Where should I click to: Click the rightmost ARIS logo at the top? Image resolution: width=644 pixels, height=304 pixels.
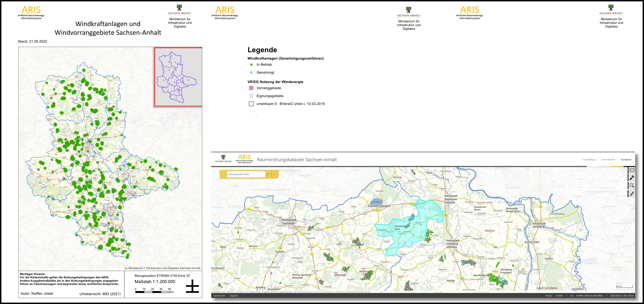470,12
